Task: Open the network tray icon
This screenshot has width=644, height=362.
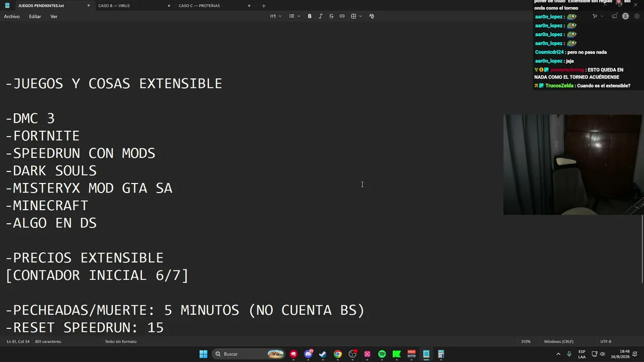Action: 594,354
